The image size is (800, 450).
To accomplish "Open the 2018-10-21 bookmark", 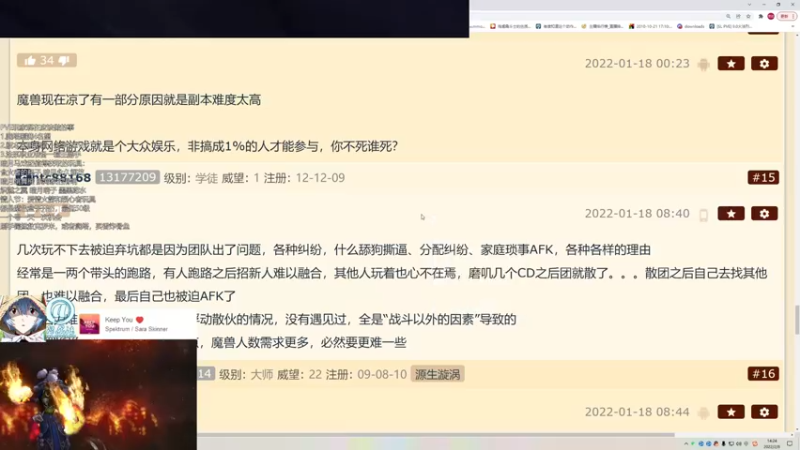I will tap(651, 26).
